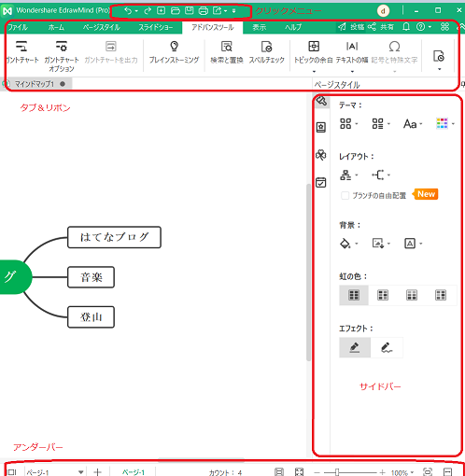The height and width of the screenshot is (476, 465).
Task: Click the page list icon in status bar
Action: pos(11,472)
